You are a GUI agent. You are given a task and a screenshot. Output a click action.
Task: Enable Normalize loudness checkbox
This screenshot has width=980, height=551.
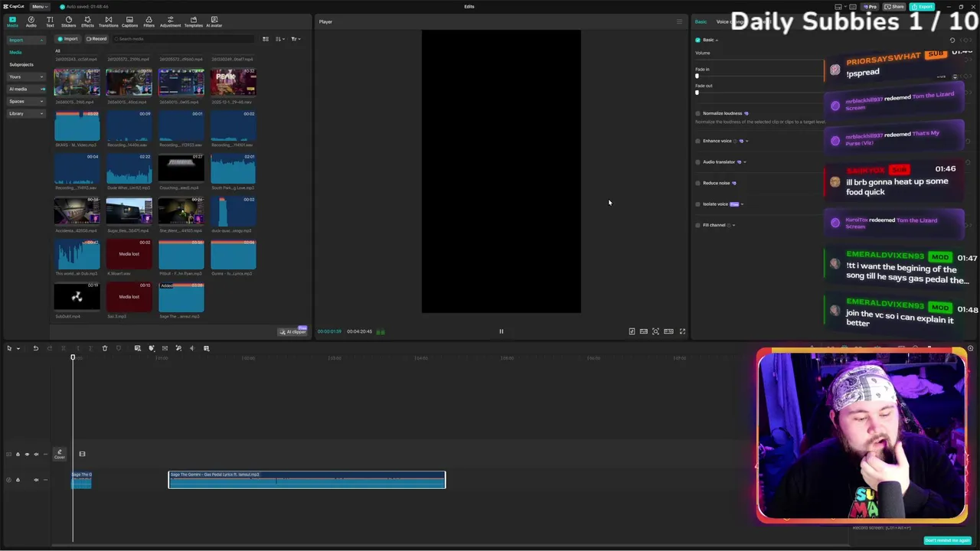[x=697, y=113]
